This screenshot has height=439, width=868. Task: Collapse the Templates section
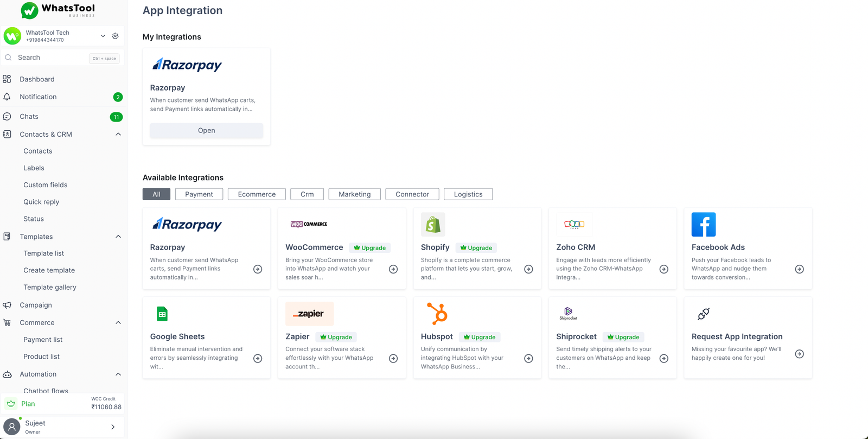(118, 237)
